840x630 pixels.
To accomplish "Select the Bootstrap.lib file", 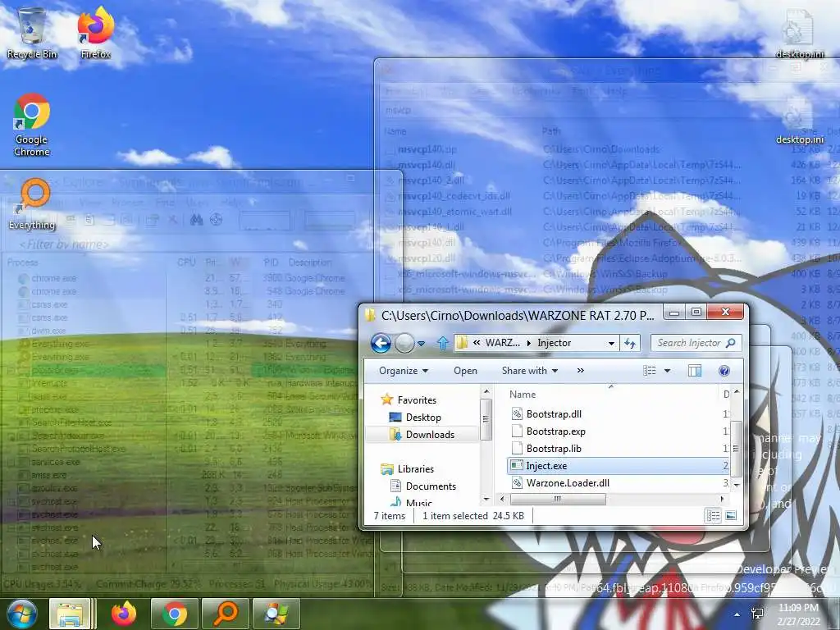I will click(x=554, y=449).
